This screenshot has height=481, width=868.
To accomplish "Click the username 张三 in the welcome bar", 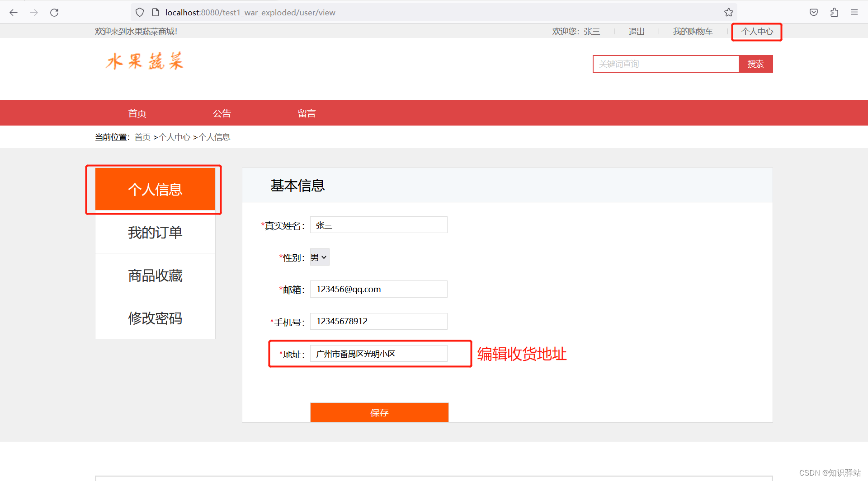I will (x=592, y=32).
